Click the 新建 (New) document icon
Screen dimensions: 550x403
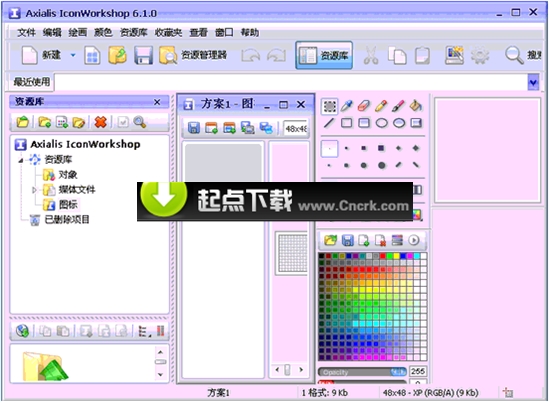pos(29,55)
